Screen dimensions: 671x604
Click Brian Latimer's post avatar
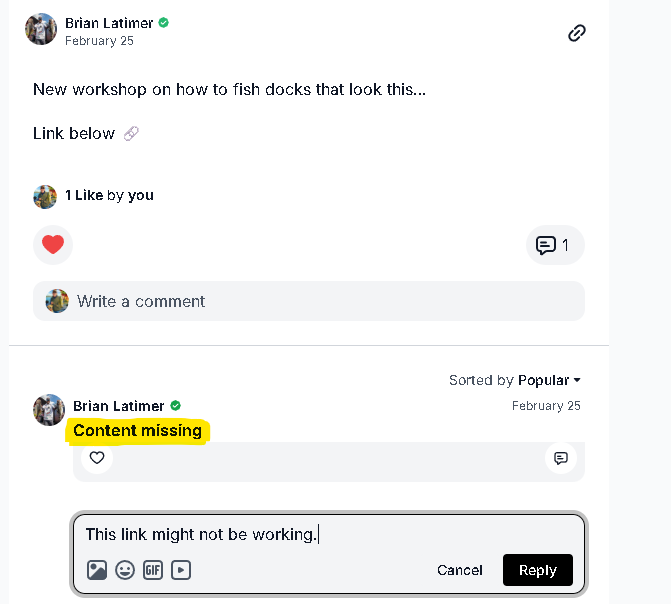click(x=41, y=29)
